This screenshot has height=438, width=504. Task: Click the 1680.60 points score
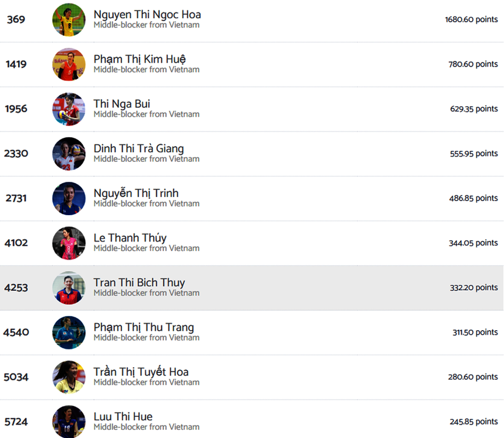(x=471, y=19)
